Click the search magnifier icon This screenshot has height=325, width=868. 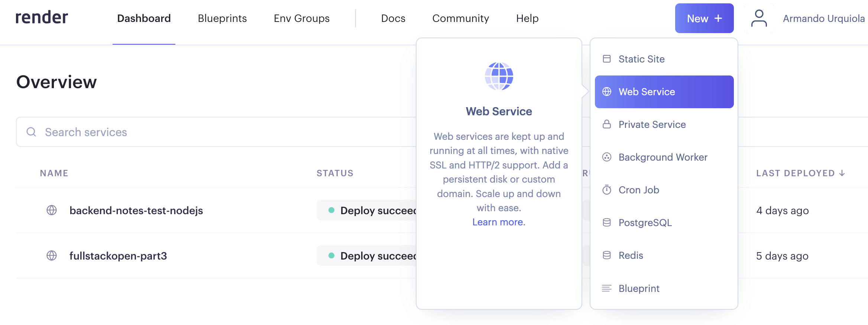[x=31, y=132]
